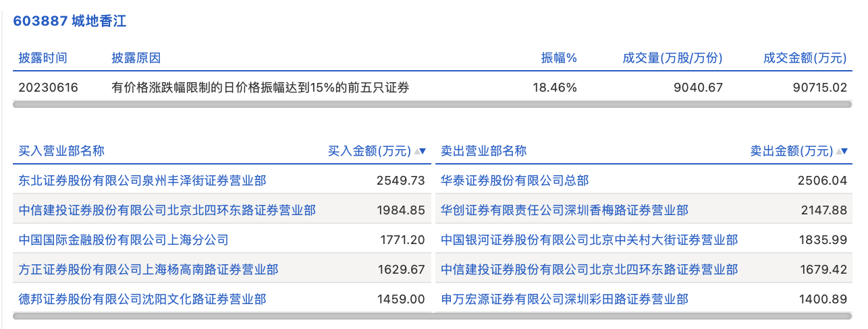
Task: Open 中国银河证券北京中关村大街 link
Action: point(589,240)
